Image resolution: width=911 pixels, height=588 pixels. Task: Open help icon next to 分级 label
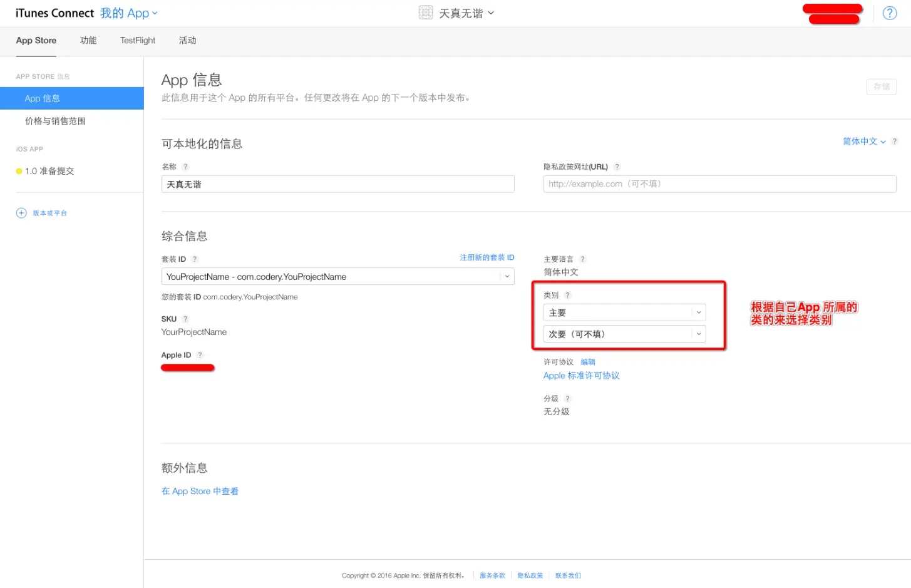pos(567,398)
